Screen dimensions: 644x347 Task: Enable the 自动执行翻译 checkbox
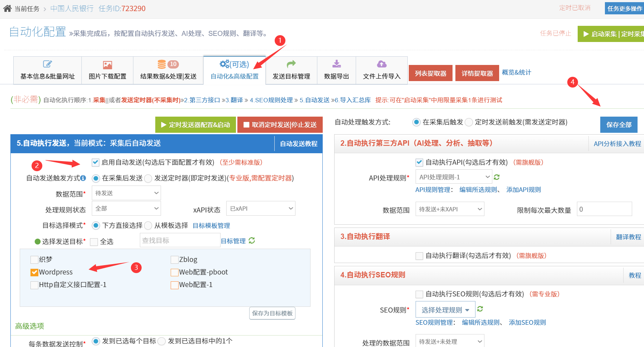coord(419,256)
